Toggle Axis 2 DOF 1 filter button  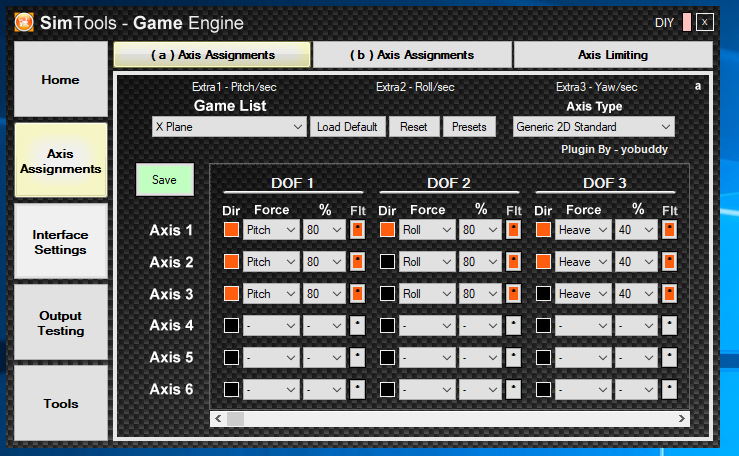(358, 262)
